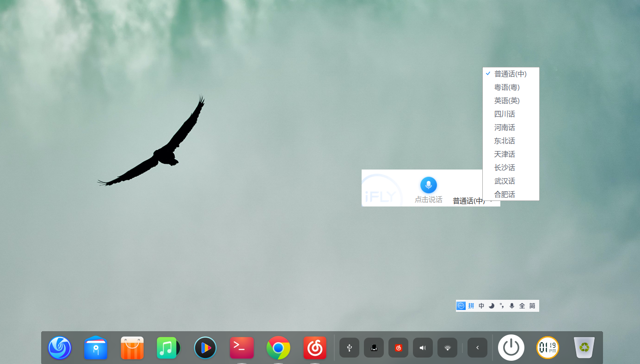The width and height of the screenshot is (640, 364).
Task: Choose 英语(英) in the language menu
Action: point(507,101)
